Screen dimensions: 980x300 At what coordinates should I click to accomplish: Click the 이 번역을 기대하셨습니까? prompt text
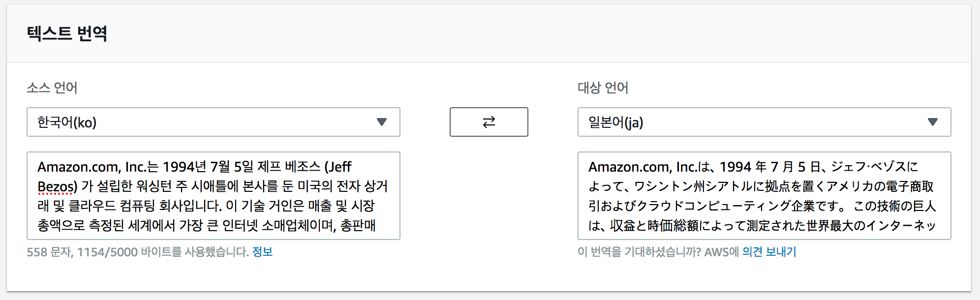(x=640, y=252)
